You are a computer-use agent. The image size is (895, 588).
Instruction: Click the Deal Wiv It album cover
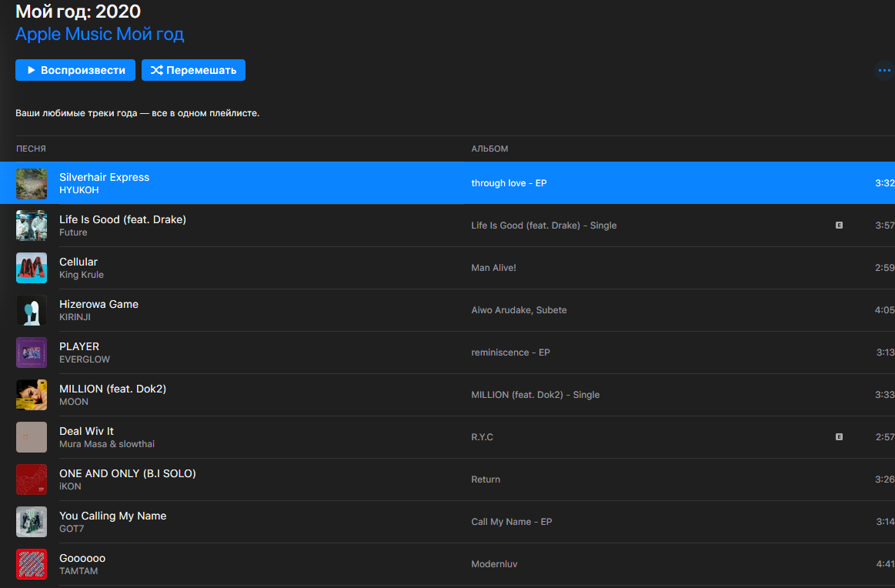tap(32, 437)
